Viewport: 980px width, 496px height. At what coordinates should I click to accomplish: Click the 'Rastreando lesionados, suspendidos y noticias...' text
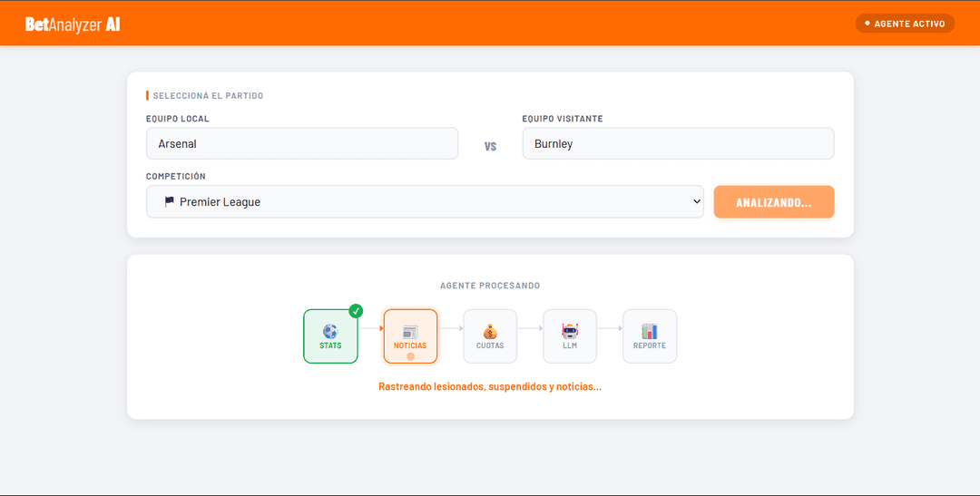[490, 386]
